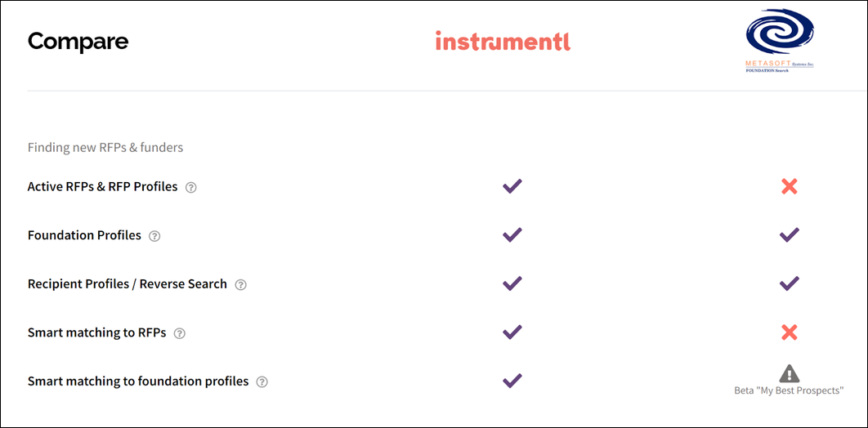Click the red X for Smart matching to RFPs
868x428 pixels.
click(789, 332)
